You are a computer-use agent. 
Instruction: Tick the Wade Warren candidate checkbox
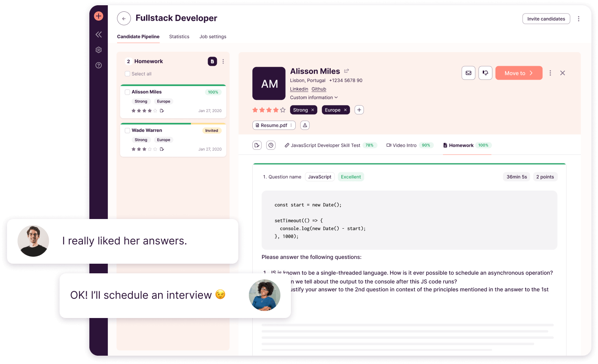coord(127,131)
